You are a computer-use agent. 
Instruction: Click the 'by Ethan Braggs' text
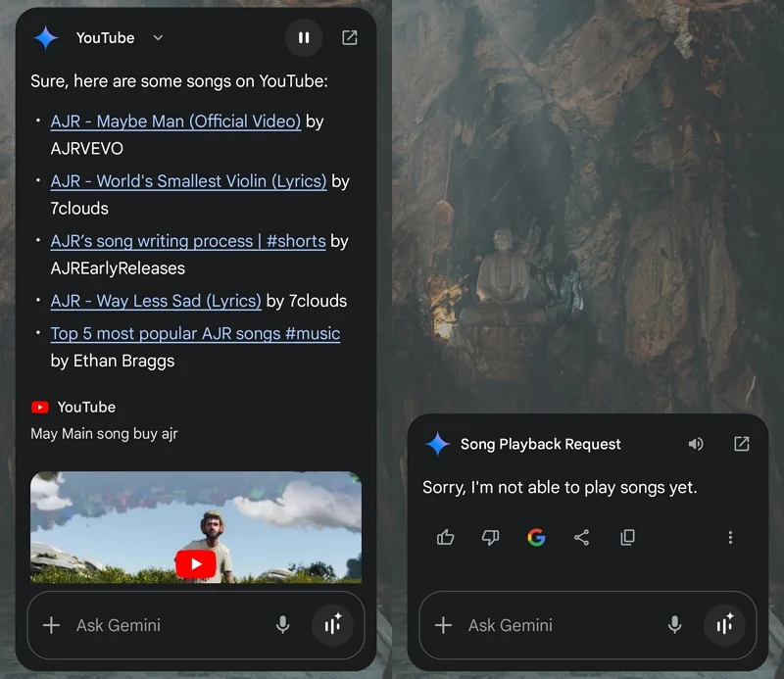tap(113, 361)
